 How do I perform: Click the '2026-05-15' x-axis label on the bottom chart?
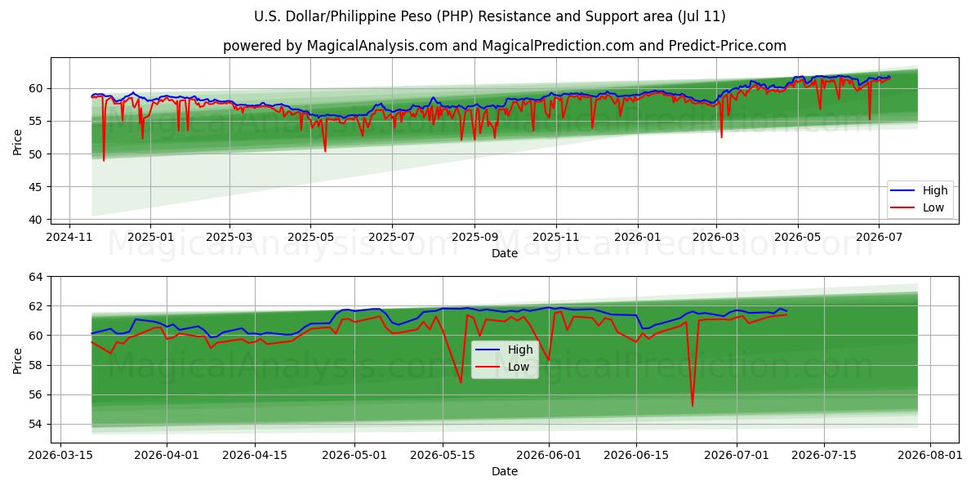(443, 457)
